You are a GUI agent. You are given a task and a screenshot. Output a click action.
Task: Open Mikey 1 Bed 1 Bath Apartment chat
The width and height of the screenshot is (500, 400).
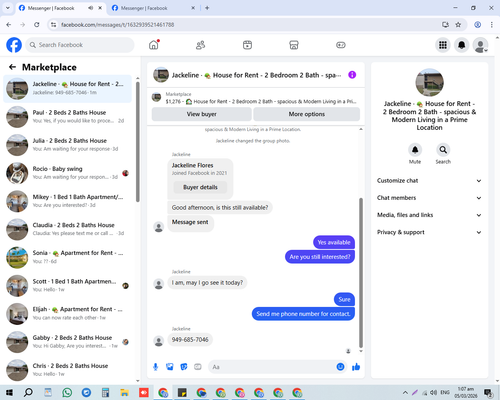click(x=68, y=201)
